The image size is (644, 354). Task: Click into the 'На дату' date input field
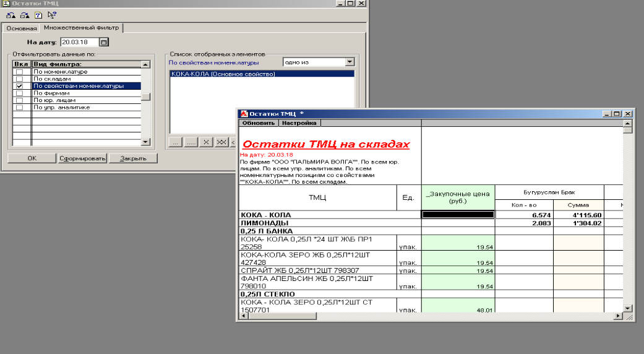(80, 42)
